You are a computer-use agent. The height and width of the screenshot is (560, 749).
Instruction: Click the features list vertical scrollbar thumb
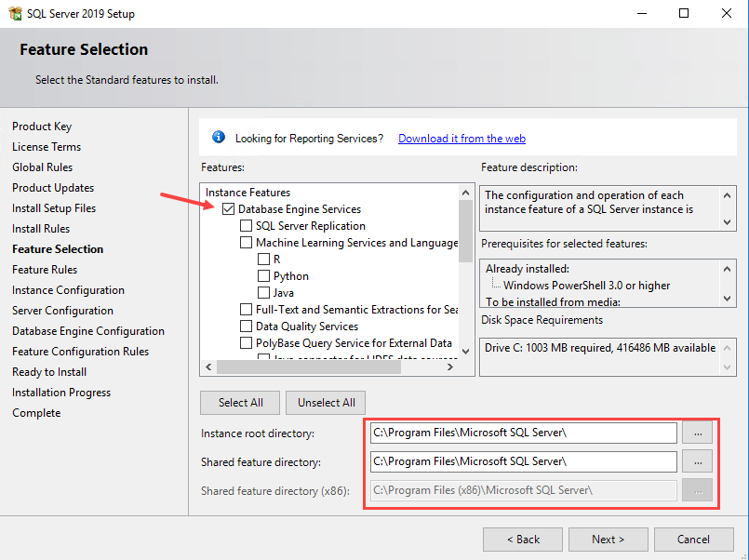tap(466, 231)
